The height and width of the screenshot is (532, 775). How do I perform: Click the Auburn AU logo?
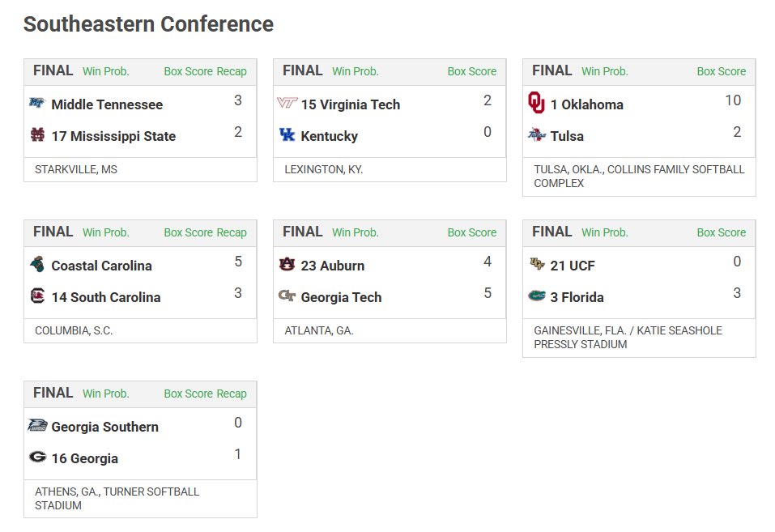pos(287,264)
